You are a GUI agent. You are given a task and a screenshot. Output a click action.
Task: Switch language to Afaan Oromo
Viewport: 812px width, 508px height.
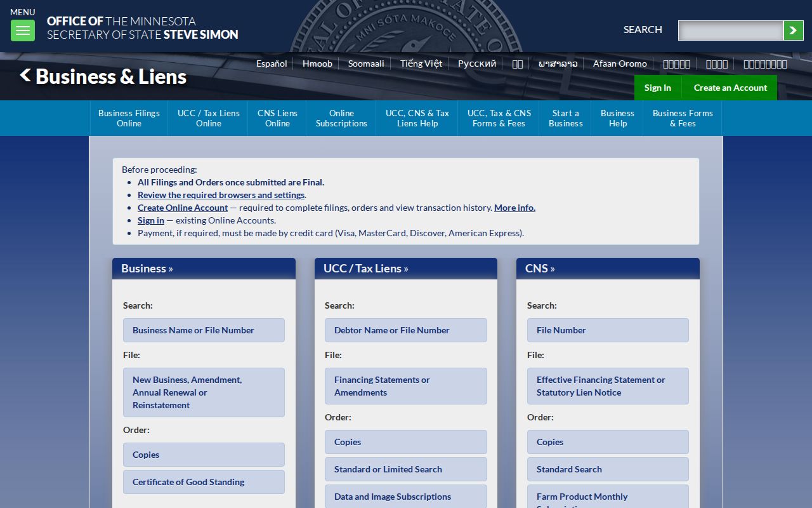tap(620, 63)
